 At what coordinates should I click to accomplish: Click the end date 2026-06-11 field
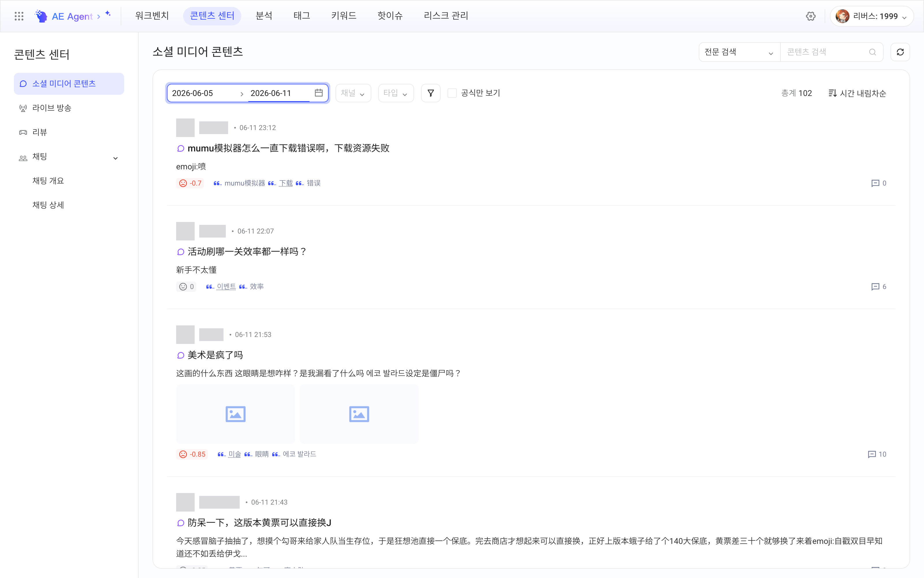point(279,93)
